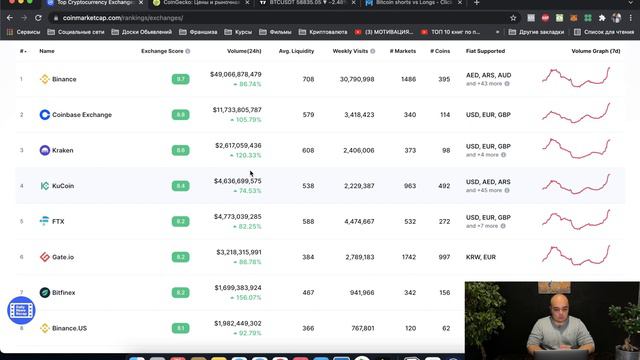Sort by the # Markets column header
The image size is (640, 360).
(x=403, y=51)
